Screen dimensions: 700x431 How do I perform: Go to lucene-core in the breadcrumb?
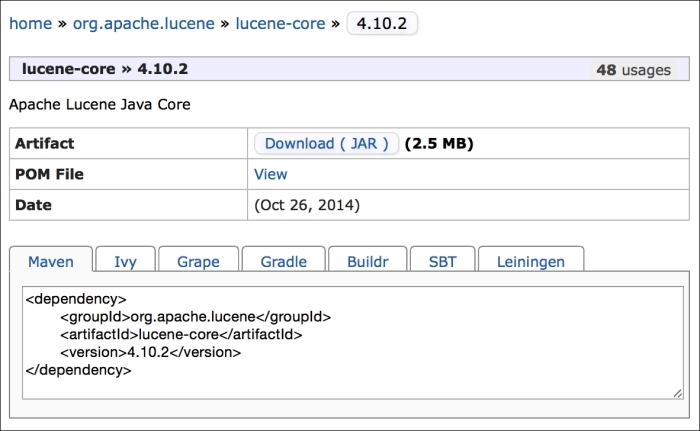pyautogui.click(x=280, y=23)
